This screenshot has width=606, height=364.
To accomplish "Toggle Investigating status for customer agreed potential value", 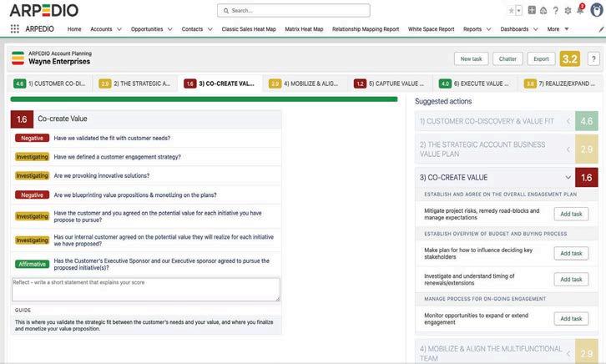I will pyautogui.click(x=32, y=216).
